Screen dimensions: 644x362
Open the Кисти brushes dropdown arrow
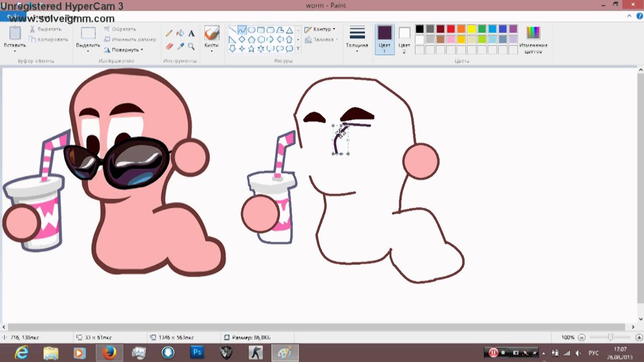point(212,51)
